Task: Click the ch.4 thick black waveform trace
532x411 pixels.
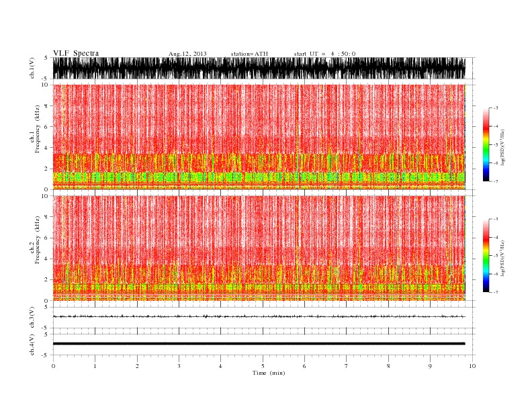Action: pyautogui.click(x=259, y=344)
